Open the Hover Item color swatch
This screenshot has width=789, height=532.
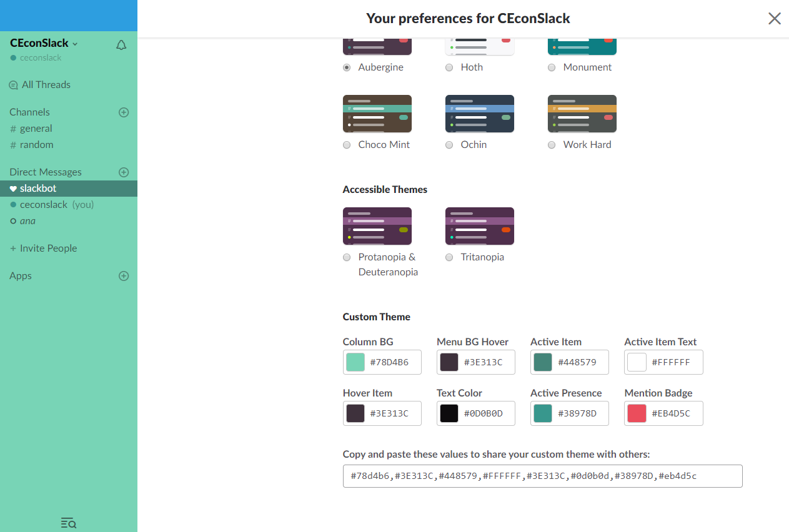pyautogui.click(x=355, y=413)
